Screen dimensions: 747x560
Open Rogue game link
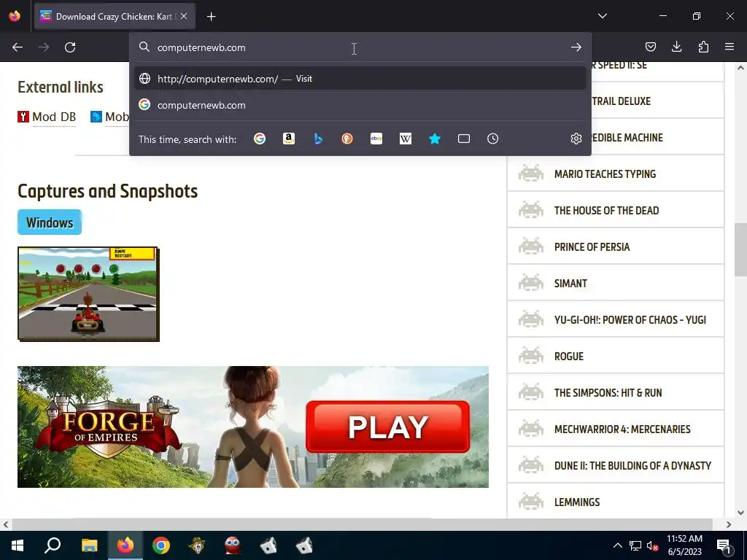tap(569, 356)
